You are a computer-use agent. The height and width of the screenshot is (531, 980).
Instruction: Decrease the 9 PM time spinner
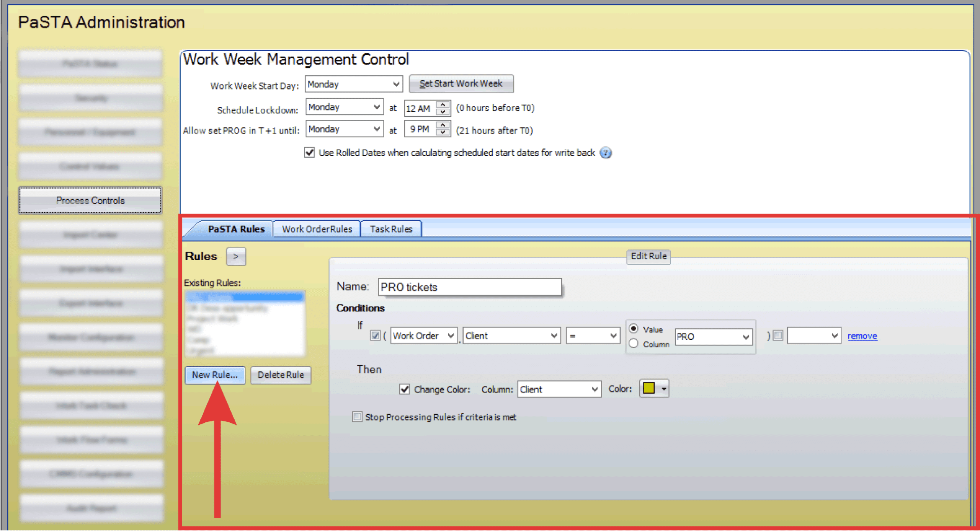[443, 133]
